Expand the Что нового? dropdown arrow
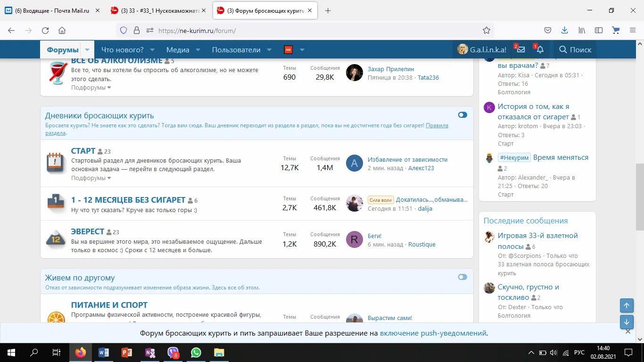644x362 pixels. pyautogui.click(x=153, y=49)
